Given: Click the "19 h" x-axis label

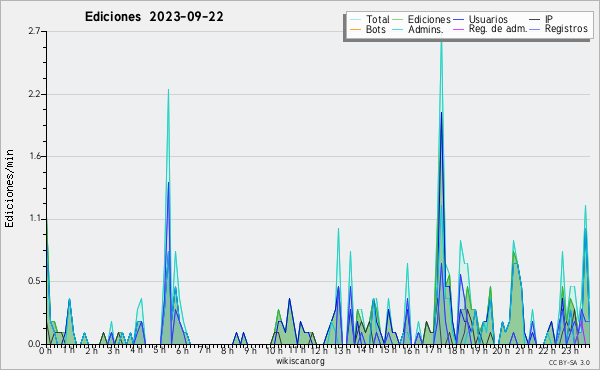Looking at the screenshot, I should (479, 350).
